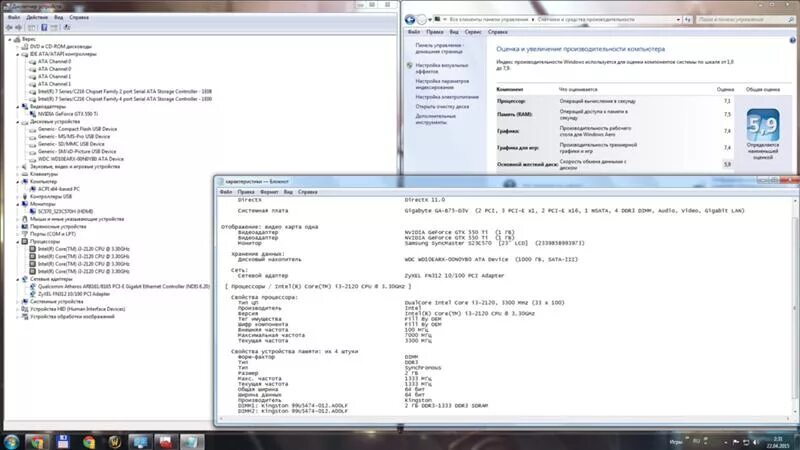800x450 pixels.
Task: Open the World of Warcraft taskbar icon
Action: click(114, 442)
